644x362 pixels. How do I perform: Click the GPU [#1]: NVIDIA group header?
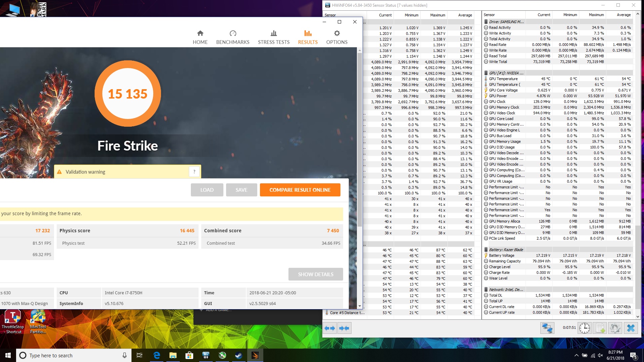coord(558,73)
